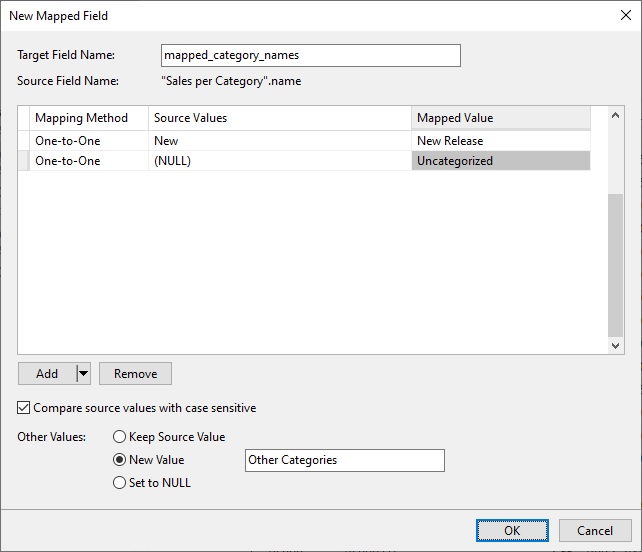Image resolution: width=642 pixels, height=552 pixels.
Task: Select the 'Uncategorized' mapped value cell
Action: 501,161
